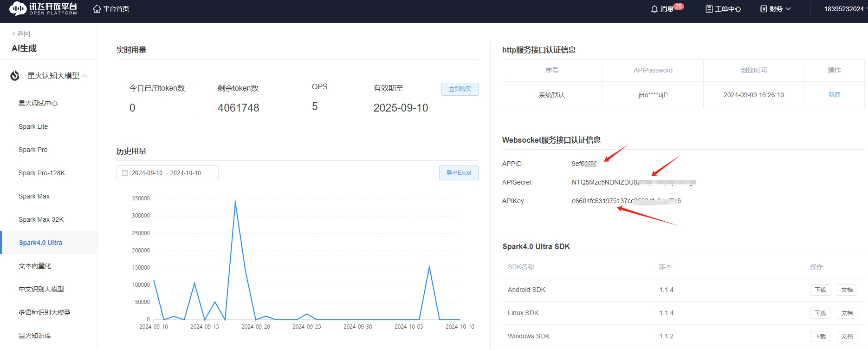
Task: Click the APIPassword value jHo****ujP
Action: tap(653, 95)
